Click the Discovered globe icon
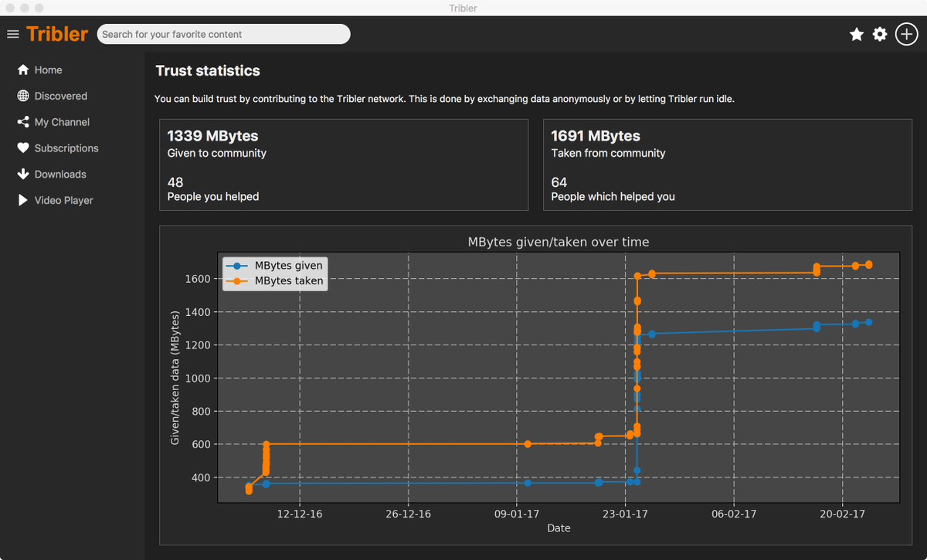The image size is (927, 560). coord(22,96)
